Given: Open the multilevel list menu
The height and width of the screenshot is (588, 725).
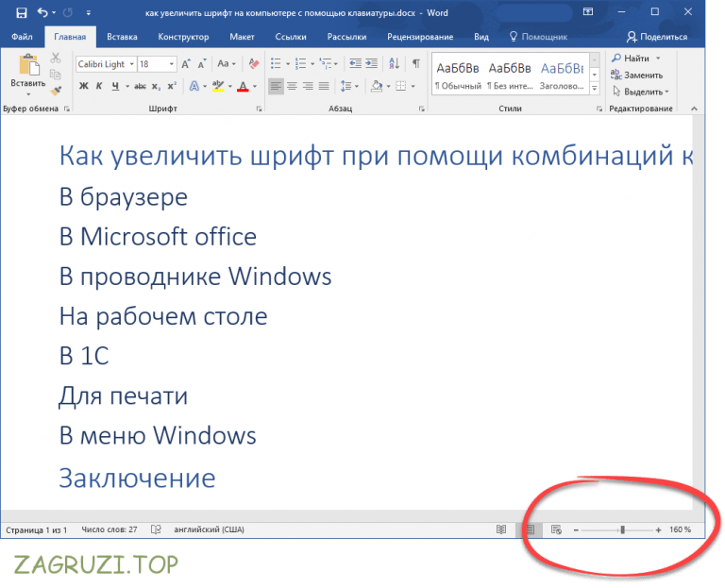Looking at the screenshot, I should [x=328, y=64].
